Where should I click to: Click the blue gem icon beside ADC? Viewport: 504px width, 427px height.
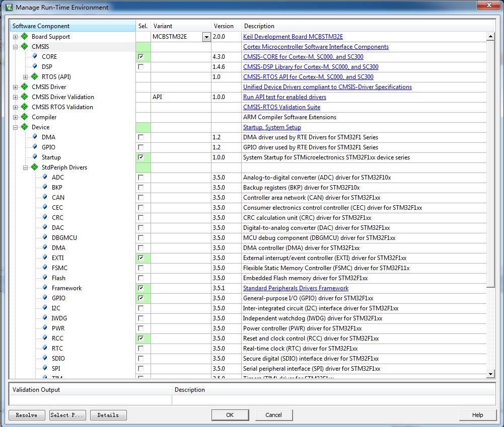coord(45,177)
